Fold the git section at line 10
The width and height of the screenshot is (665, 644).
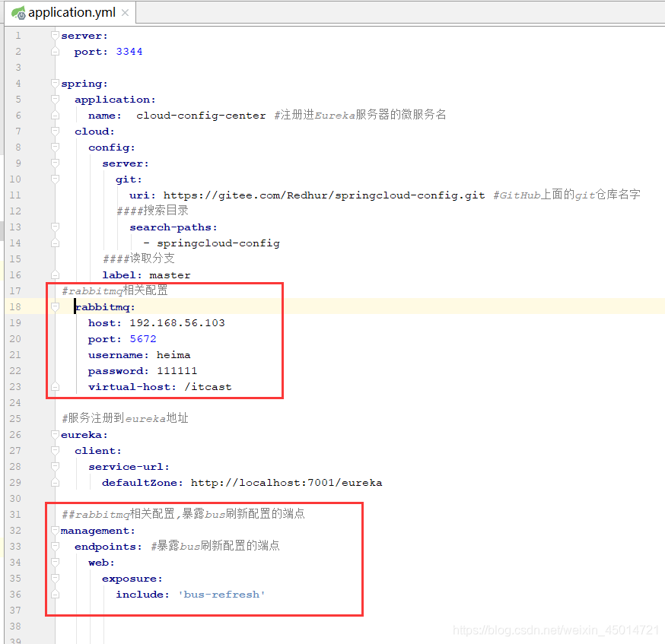[55, 179]
